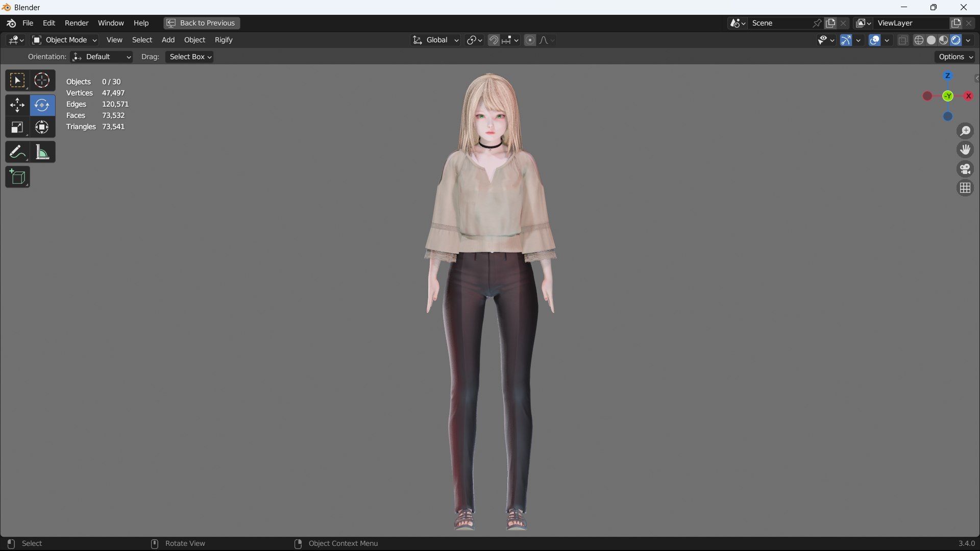Select the Select Box tool
This screenshot has height=551, width=980.
(17, 80)
